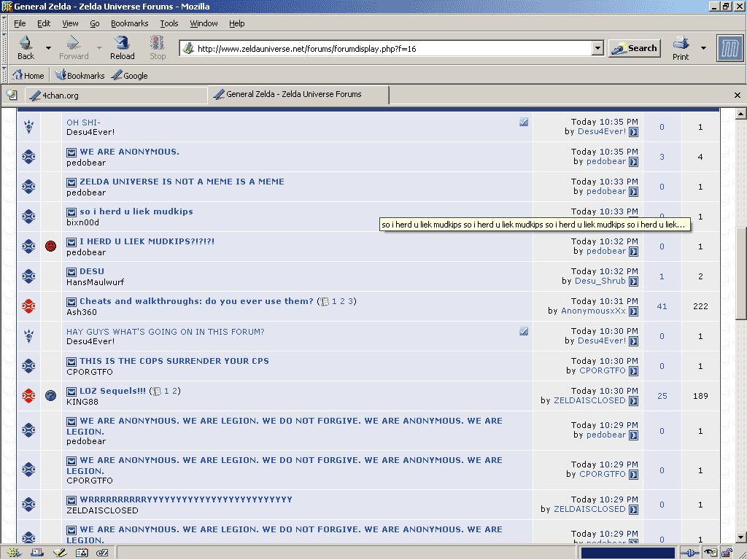Click the Home bookmark toolbar icon
Viewport: 747px width, 560px height.
(x=28, y=75)
